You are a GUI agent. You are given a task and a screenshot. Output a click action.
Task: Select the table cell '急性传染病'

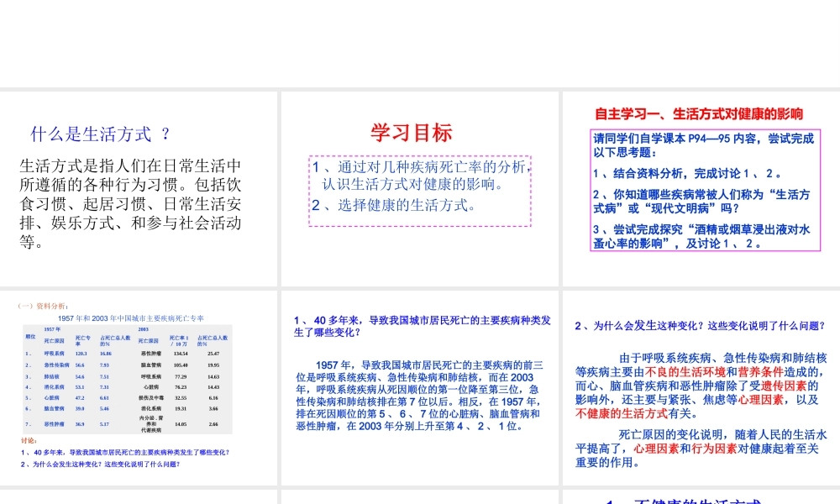click(x=57, y=365)
